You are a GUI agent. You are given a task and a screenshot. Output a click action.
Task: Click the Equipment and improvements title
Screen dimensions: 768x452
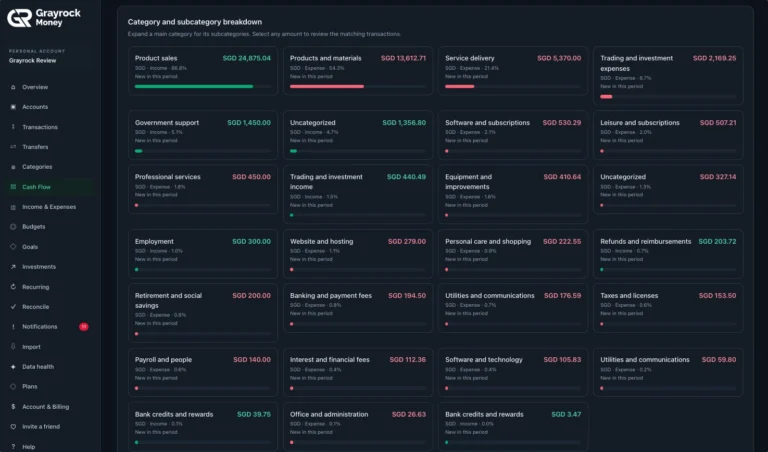(468, 182)
